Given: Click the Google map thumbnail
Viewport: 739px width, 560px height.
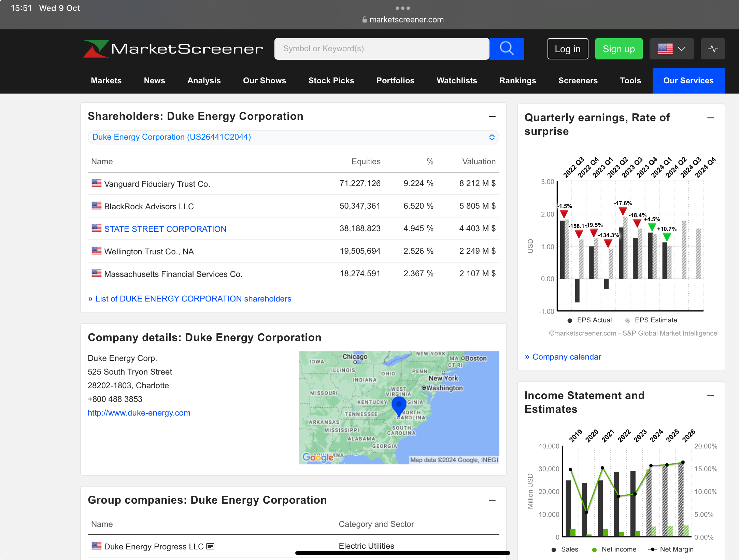Looking at the screenshot, I should [399, 408].
